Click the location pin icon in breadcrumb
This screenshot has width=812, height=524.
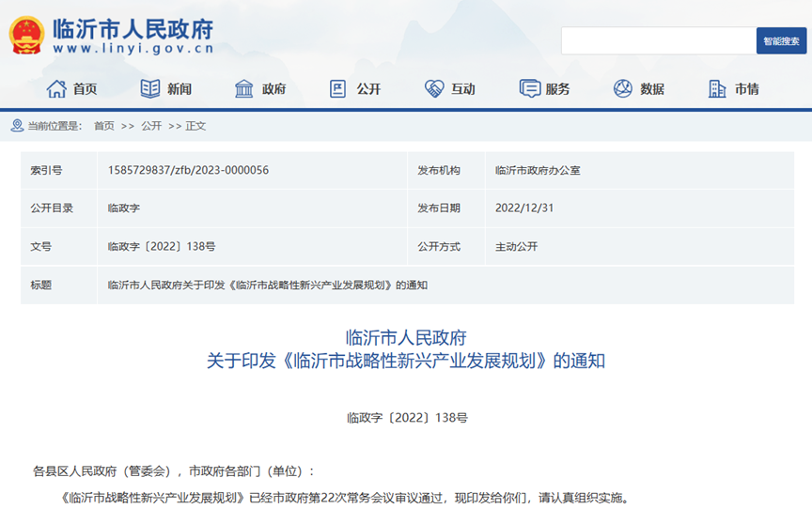click(17, 126)
